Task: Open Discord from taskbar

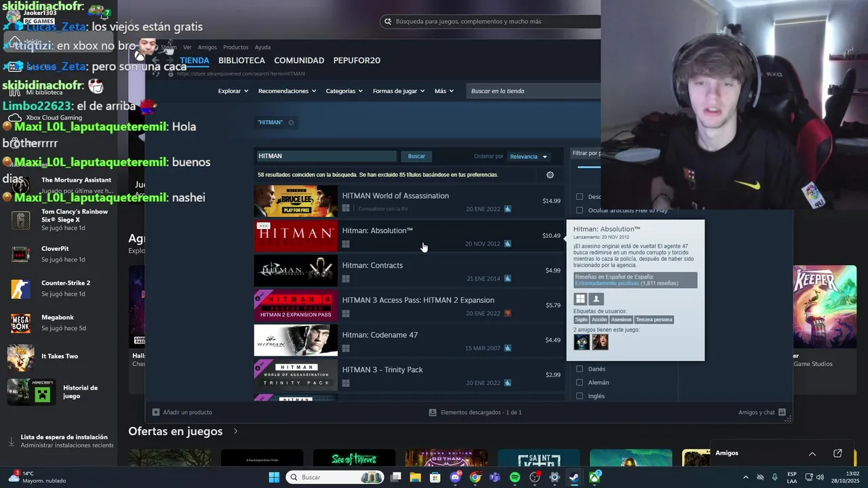Action: point(456,477)
